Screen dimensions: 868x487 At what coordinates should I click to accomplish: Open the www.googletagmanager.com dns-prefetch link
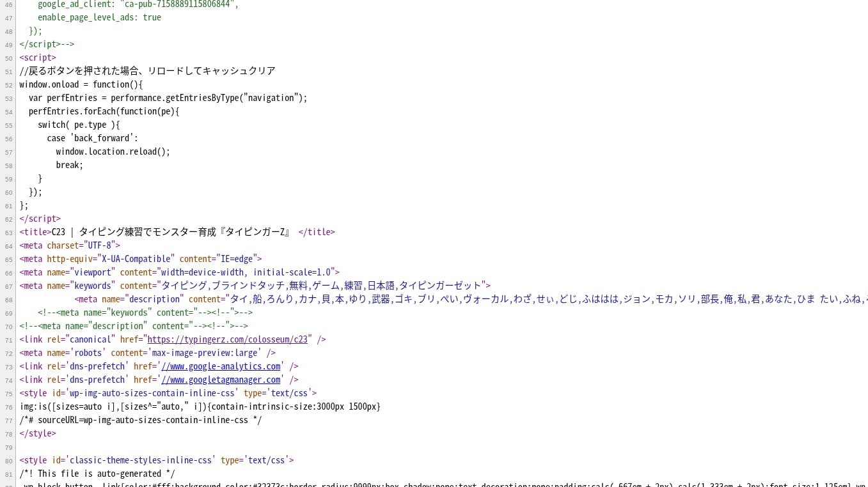pos(221,380)
